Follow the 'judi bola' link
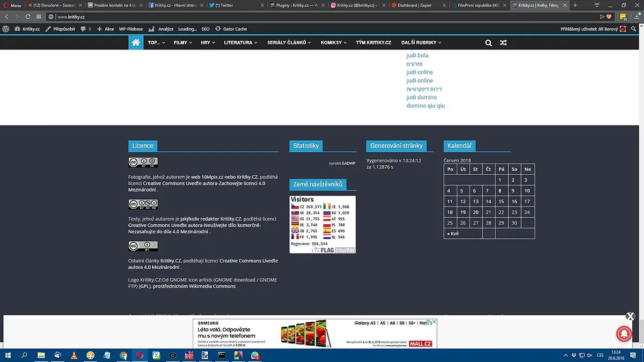 pos(418,55)
